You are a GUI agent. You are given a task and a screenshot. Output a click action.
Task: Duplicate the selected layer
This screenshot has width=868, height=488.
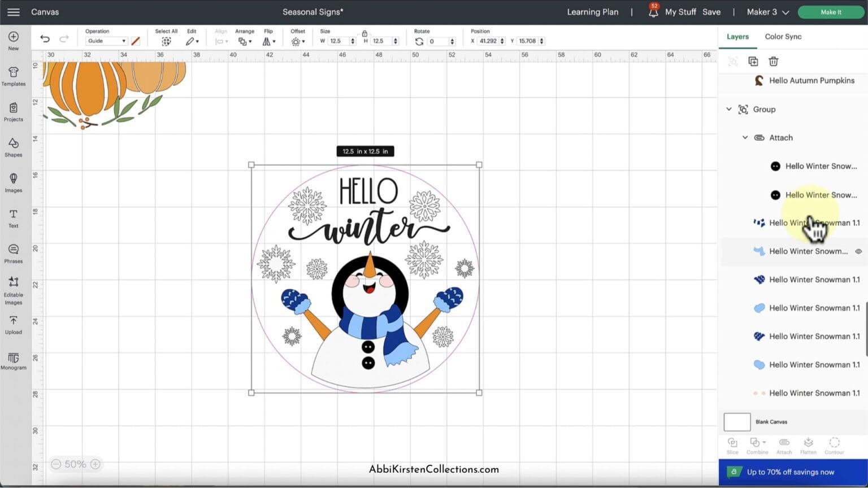coord(753,61)
